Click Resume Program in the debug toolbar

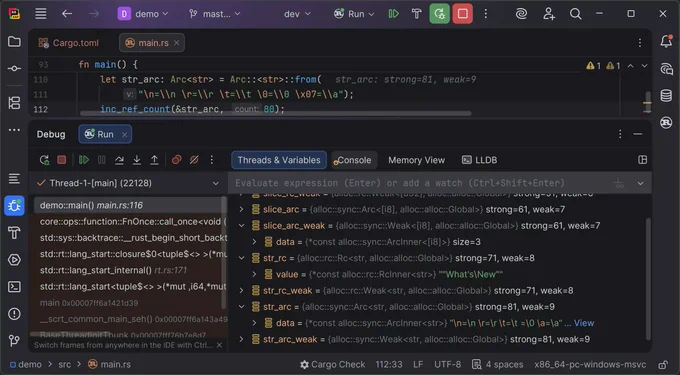[84, 160]
